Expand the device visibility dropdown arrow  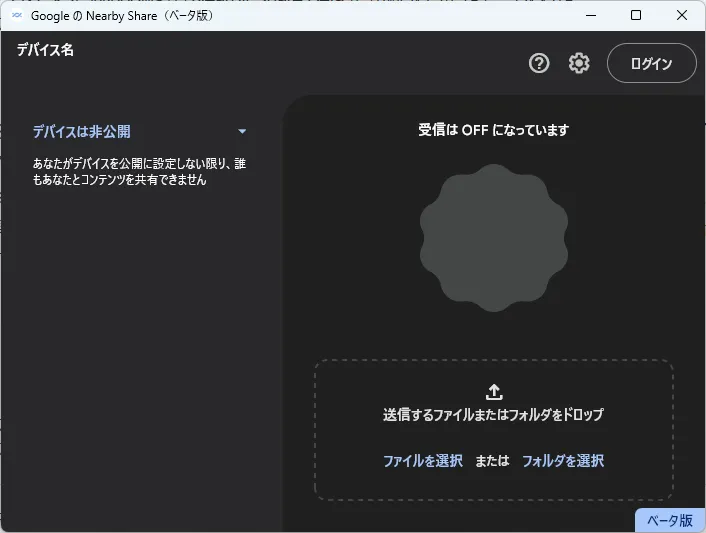pos(242,131)
